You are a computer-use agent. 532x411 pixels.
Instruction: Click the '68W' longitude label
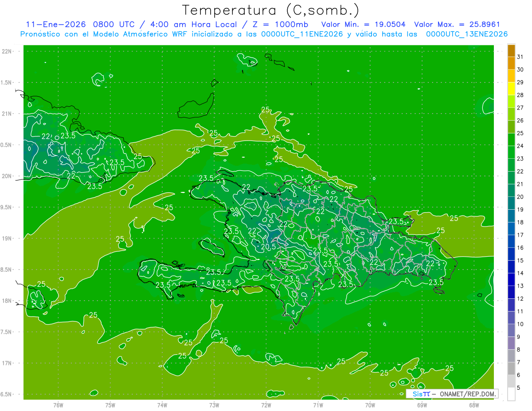coord(474,405)
